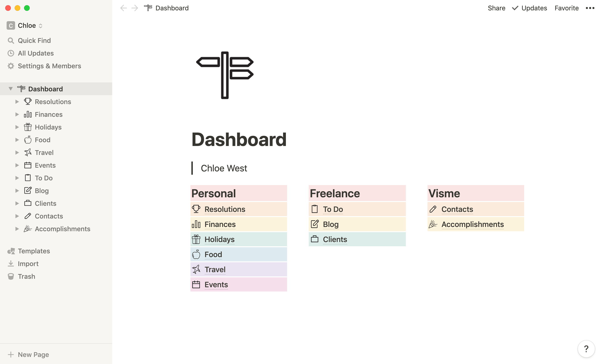Click the airplane icon beside Travel in sidebar
The width and height of the screenshot is (601, 364).
(x=28, y=152)
